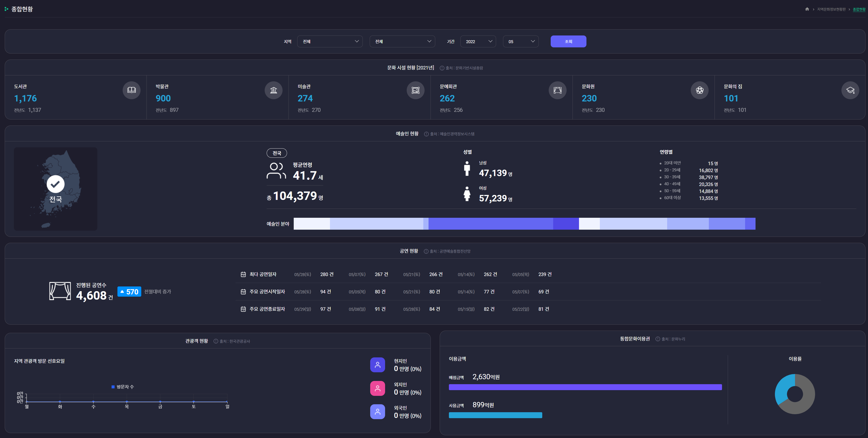Click the calendar icon for 주요 공연종료일자
Screen dimensions: 868x438
tap(243, 309)
